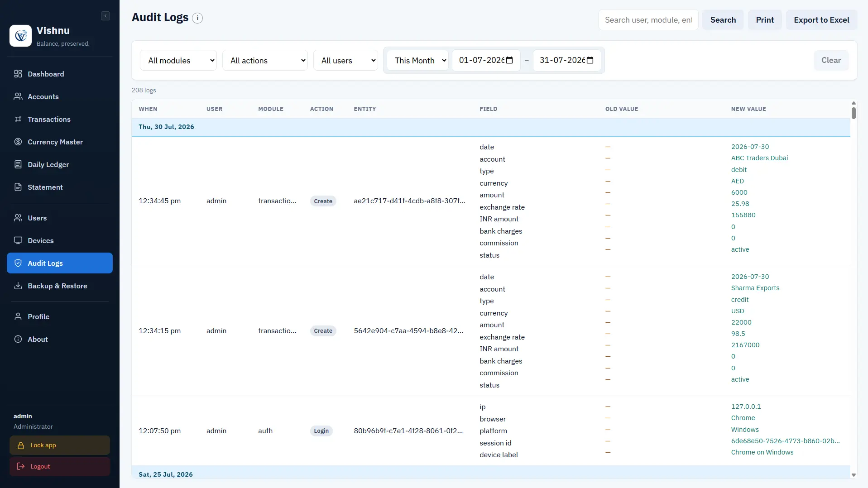Click Export to Excel
The height and width of the screenshot is (488, 868).
[821, 20]
